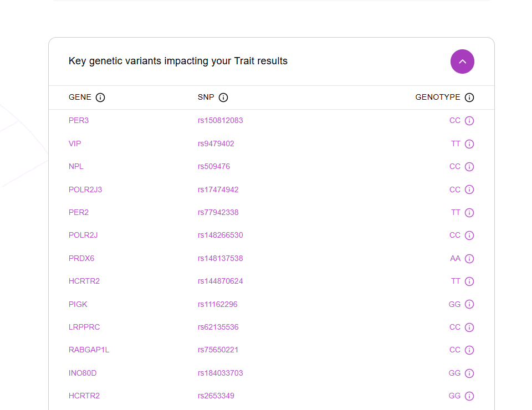Click SNP rs148266530 link
This screenshot has width=532, height=410.
(220, 235)
